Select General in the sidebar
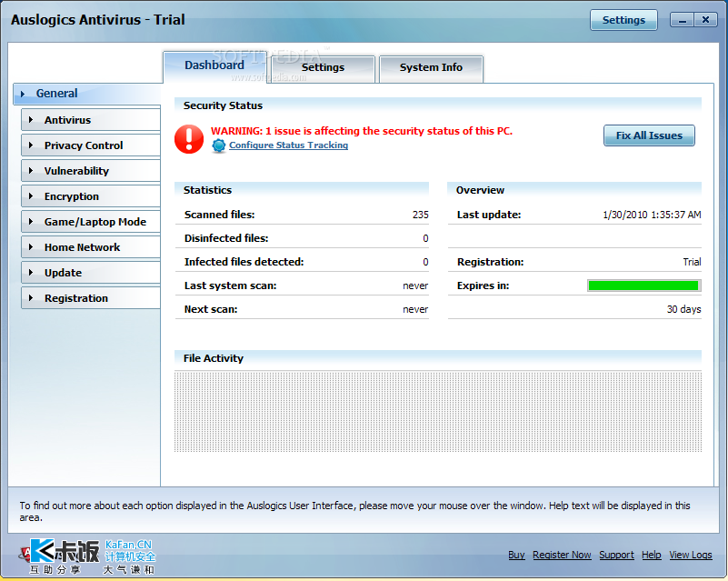 pyautogui.click(x=87, y=94)
